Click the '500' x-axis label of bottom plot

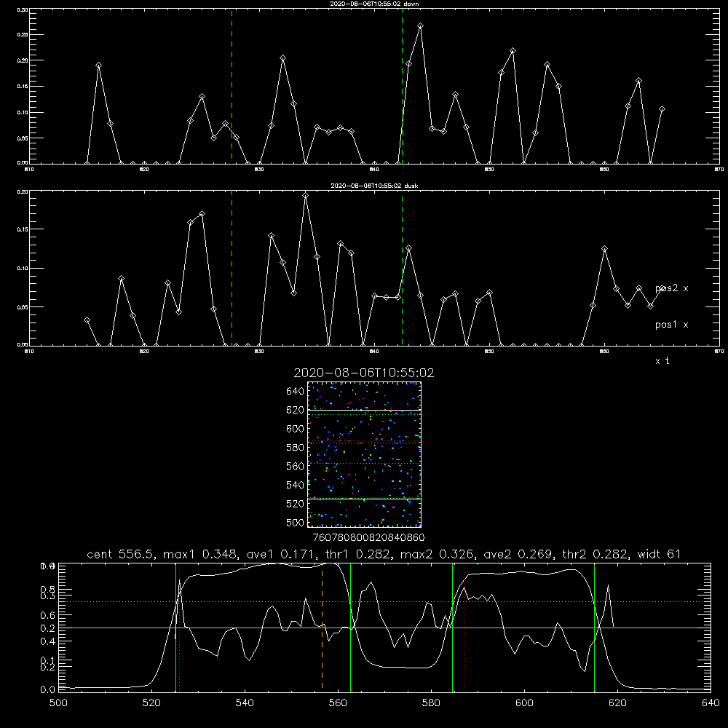58,703
